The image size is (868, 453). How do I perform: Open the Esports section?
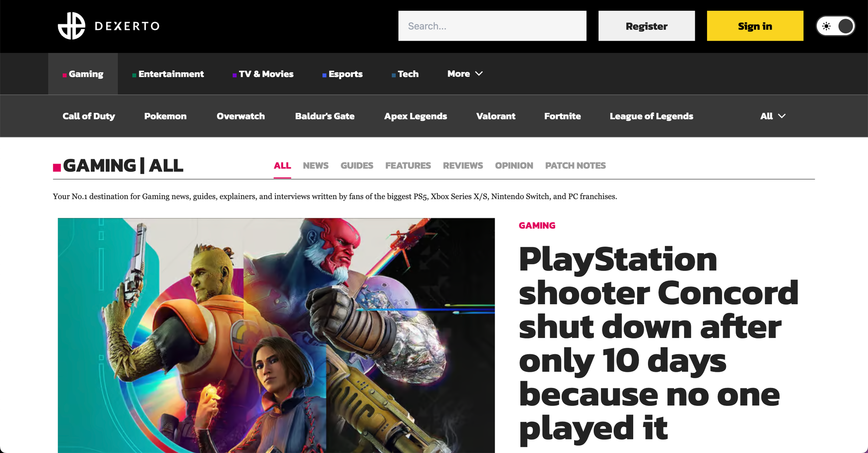click(x=342, y=74)
